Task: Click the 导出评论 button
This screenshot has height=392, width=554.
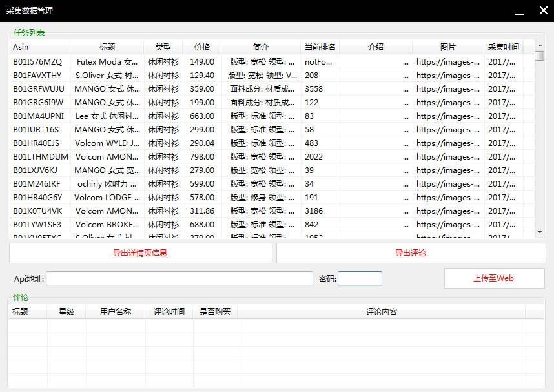Action: (x=411, y=253)
